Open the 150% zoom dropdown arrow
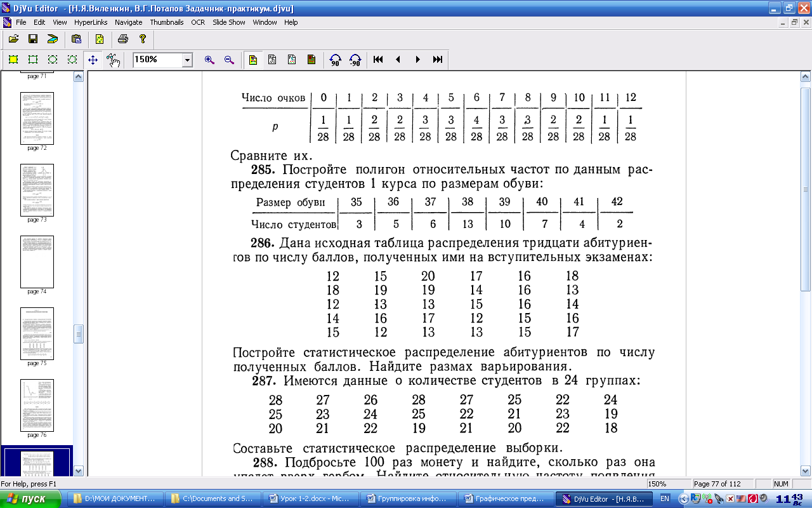 point(187,60)
